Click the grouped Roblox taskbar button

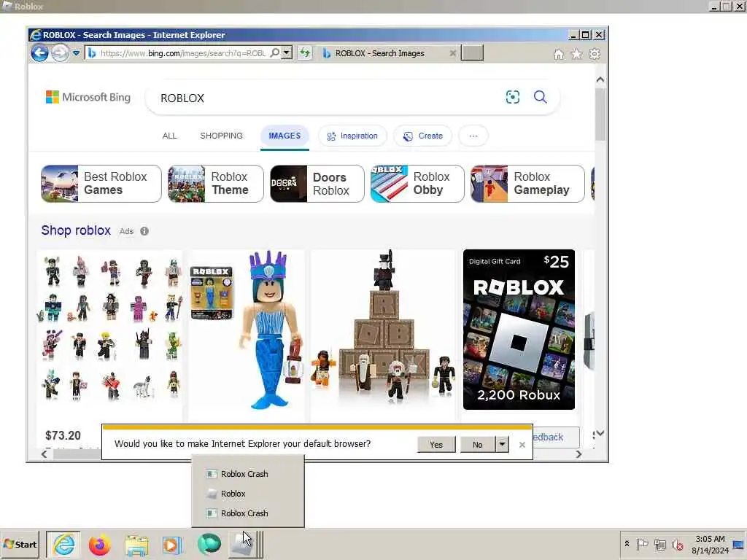pos(244,545)
